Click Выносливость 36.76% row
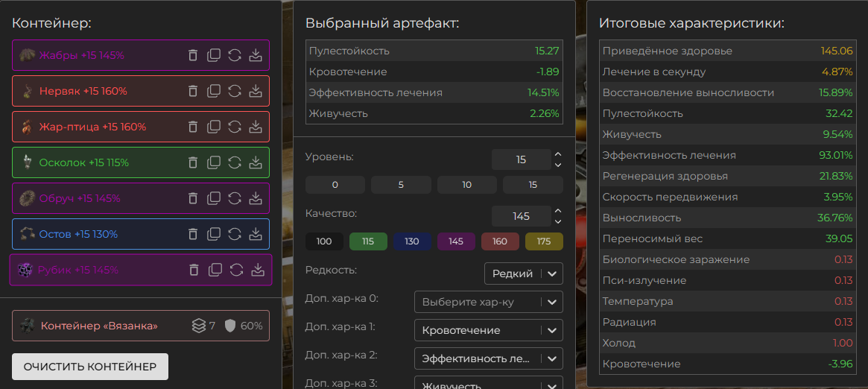Screen dimensions: 868x389 pos(727,218)
